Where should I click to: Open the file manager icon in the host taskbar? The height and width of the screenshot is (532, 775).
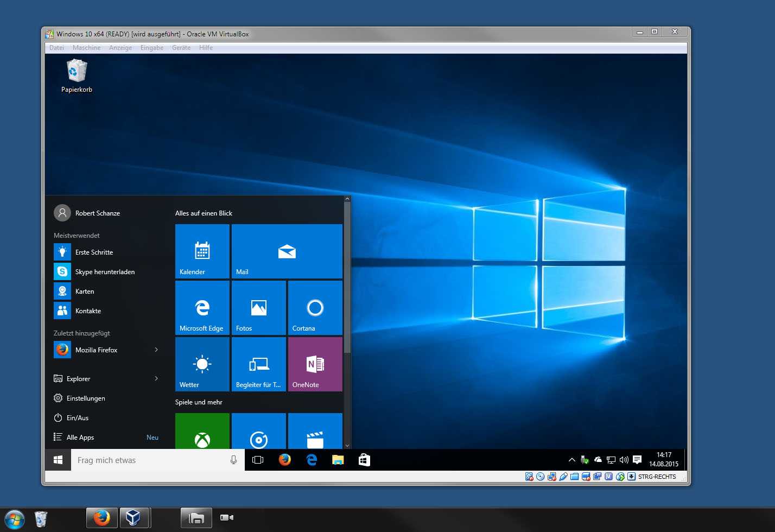click(x=196, y=518)
